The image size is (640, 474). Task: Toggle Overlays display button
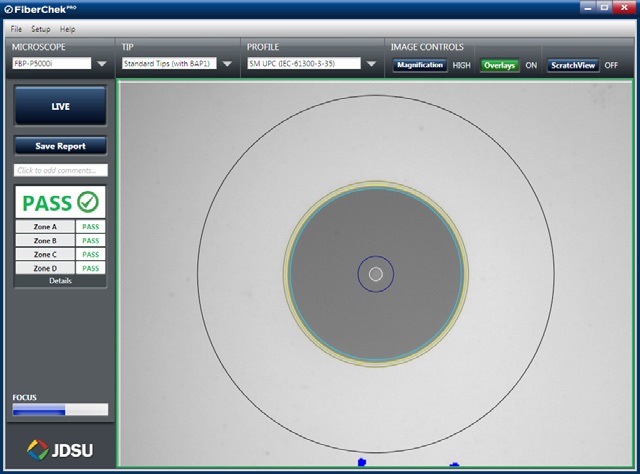pyautogui.click(x=499, y=65)
